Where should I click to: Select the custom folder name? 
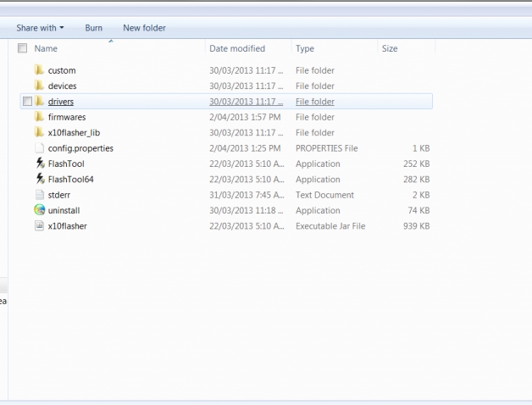pyautogui.click(x=62, y=70)
